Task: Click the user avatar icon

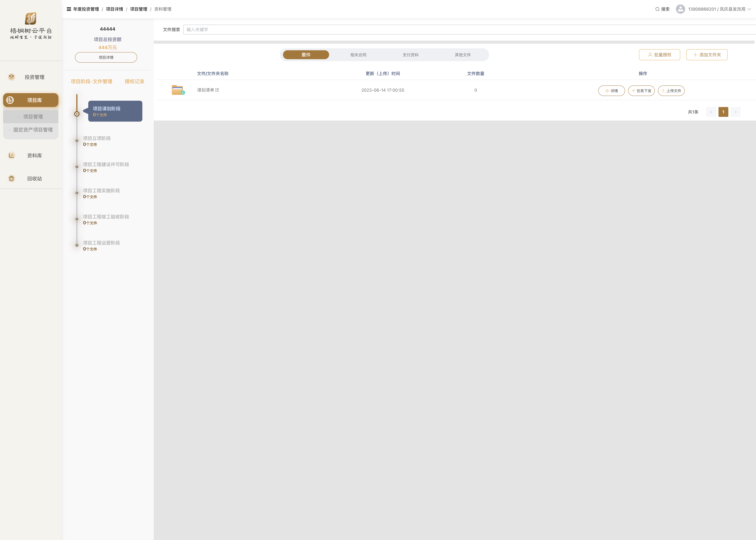Action: pos(680,9)
